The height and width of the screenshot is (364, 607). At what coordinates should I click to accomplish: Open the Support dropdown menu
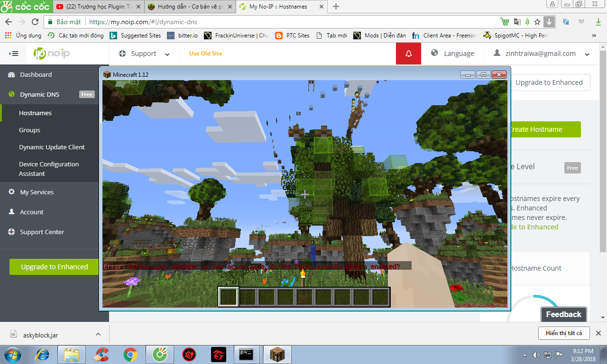click(144, 54)
